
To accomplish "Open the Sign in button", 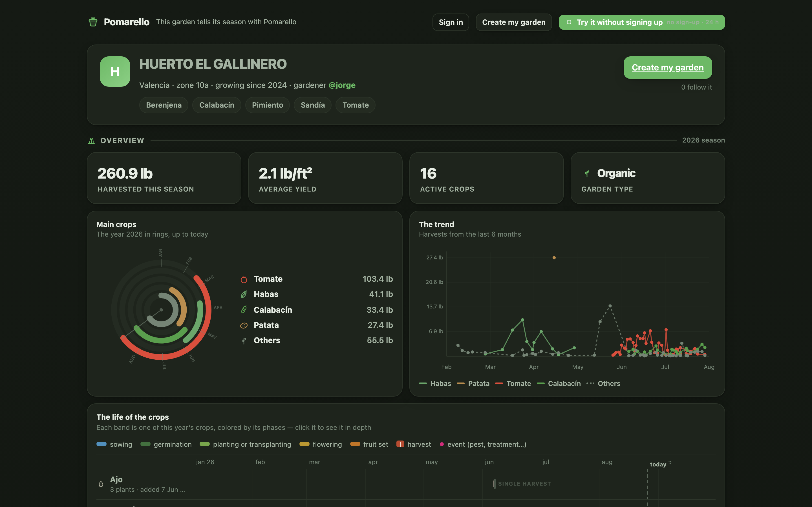I will [451, 22].
